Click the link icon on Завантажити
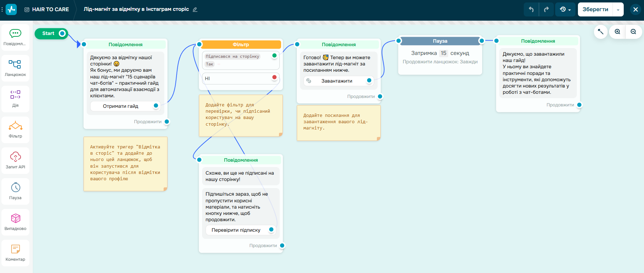The width and height of the screenshot is (644, 273). [x=309, y=81]
